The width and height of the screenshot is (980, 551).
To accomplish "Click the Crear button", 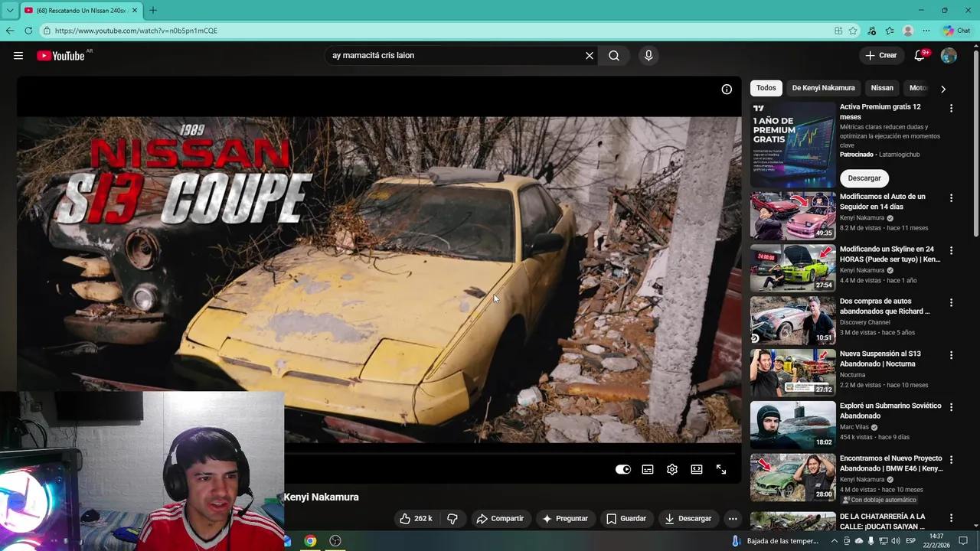I will pyautogui.click(x=880, y=55).
